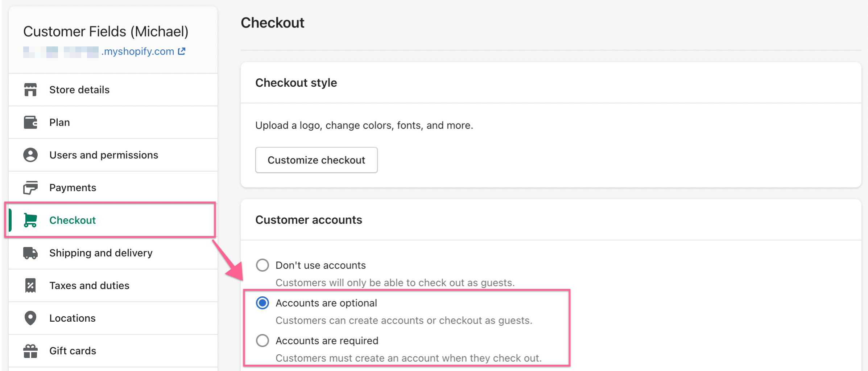Screen dimensions: 868x371
Task: Open Users and permissions via its person icon
Action: click(30, 155)
